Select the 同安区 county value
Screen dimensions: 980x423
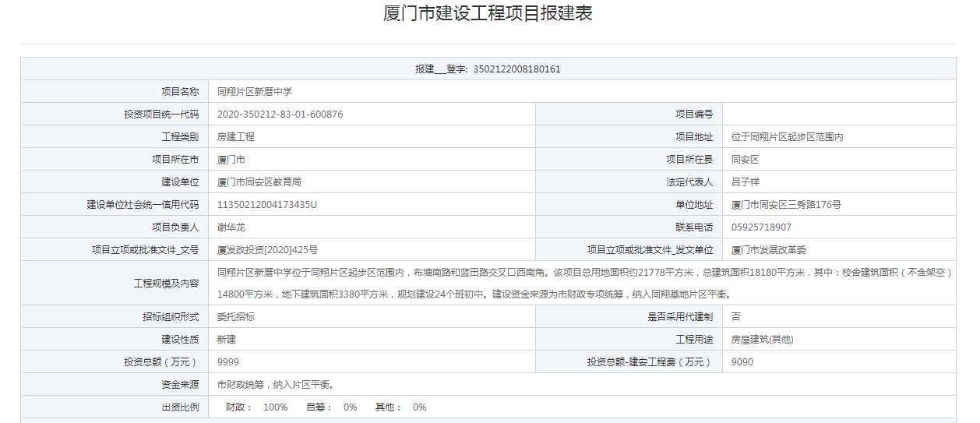point(746,160)
